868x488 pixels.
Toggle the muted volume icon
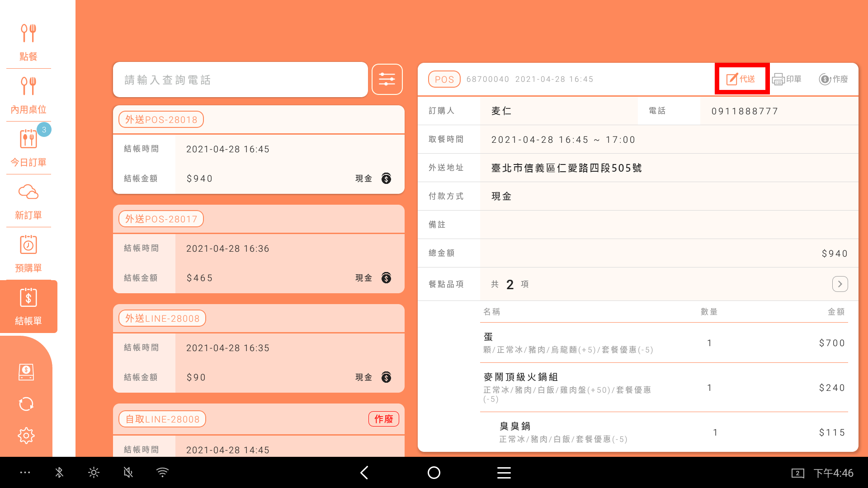(x=128, y=473)
